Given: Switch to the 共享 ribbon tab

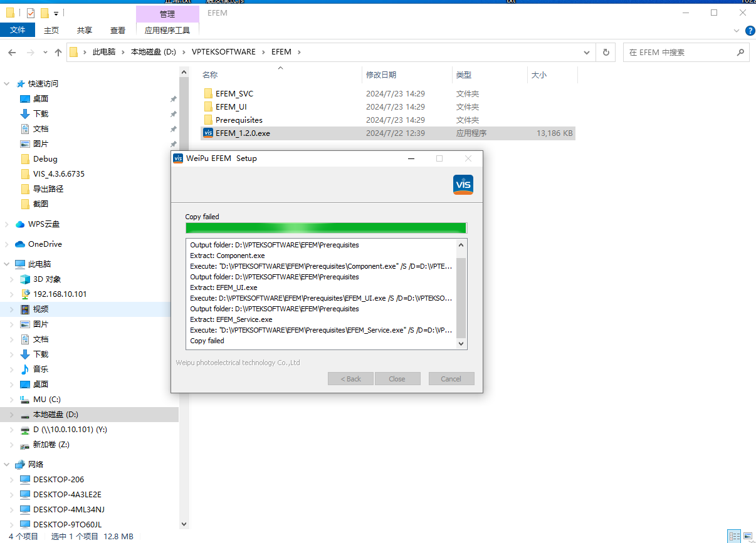Looking at the screenshot, I should point(85,30).
